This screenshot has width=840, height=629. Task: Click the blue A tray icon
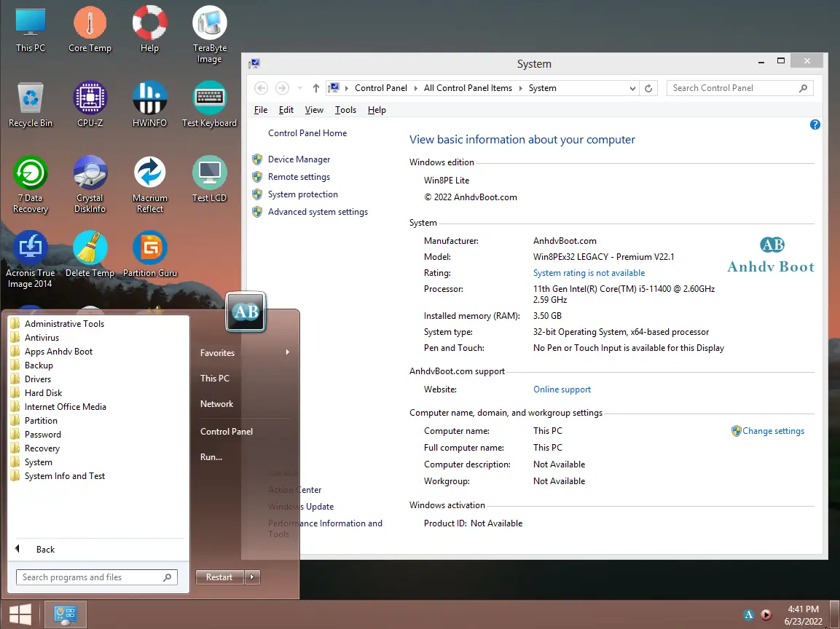(x=749, y=614)
